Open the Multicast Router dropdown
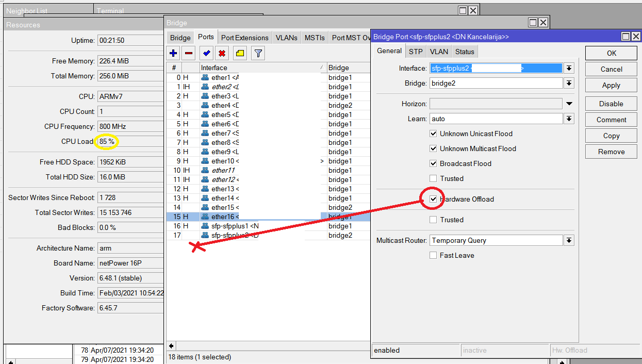642x364 pixels. [569, 240]
